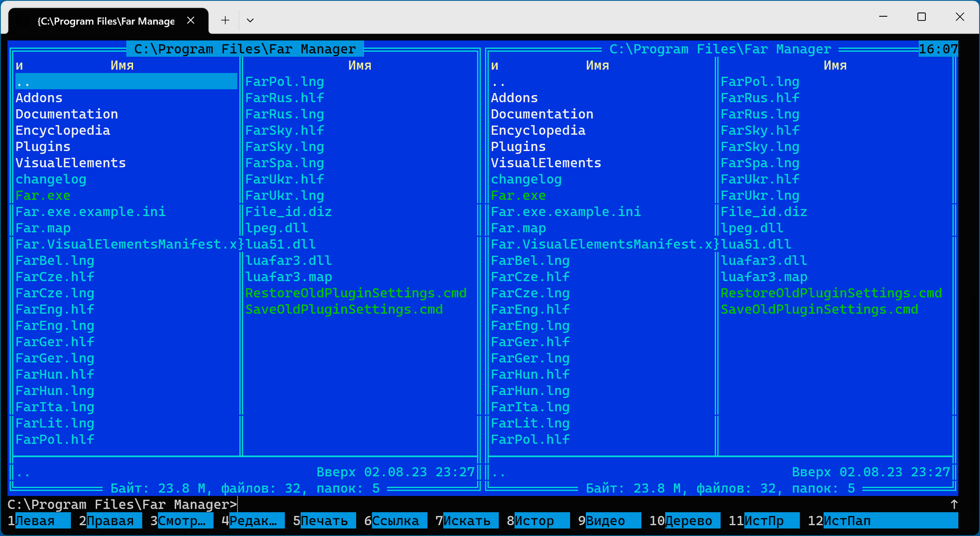
Task: Select changelog file in left panel
Action: (x=51, y=179)
